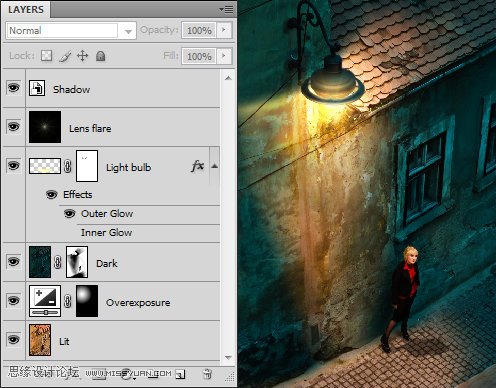
Task: Open the Opacity slider arrow
Action: point(224,30)
